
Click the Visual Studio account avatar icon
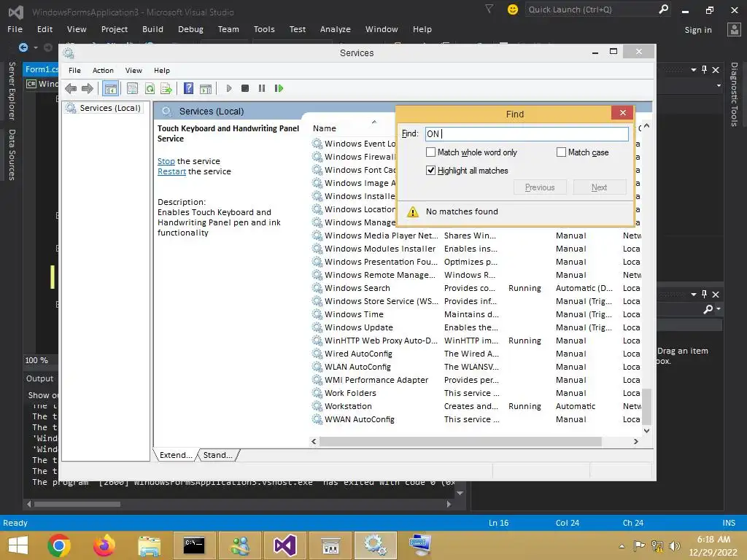point(734,29)
